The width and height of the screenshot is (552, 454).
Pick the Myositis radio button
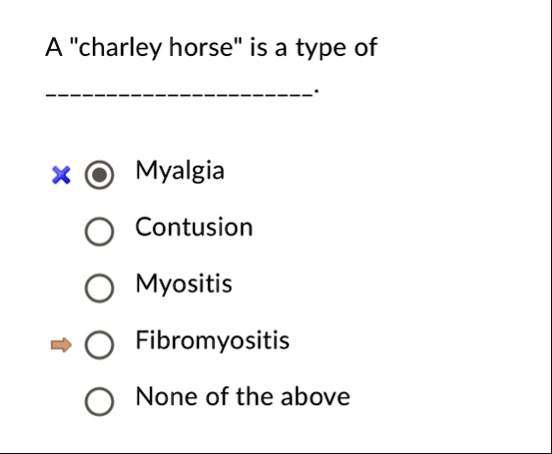[x=99, y=288]
